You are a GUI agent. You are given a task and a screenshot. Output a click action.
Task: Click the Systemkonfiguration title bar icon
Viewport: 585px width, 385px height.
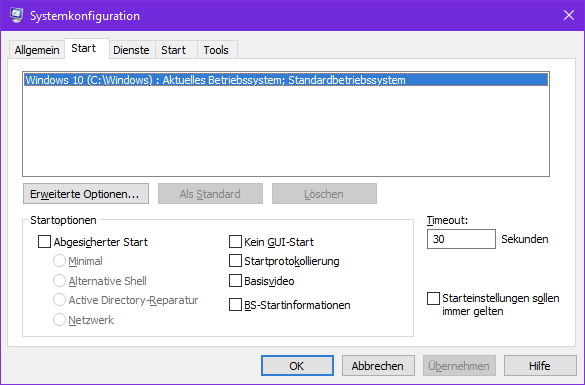pos(16,15)
